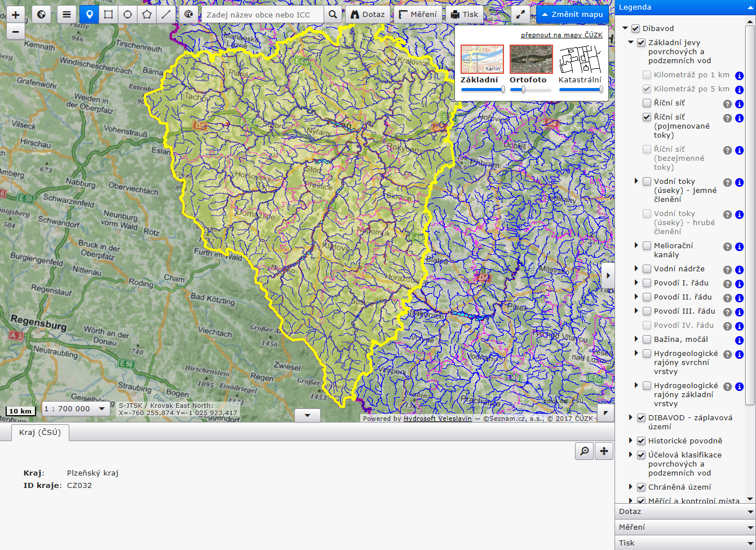
Task: Click the pan-to-result cross arrows icon
Action: [x=604, y=451]
